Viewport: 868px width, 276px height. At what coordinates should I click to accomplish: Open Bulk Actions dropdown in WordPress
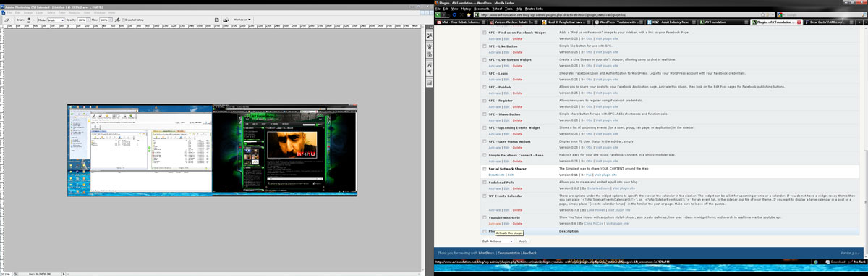pyautogui.click(x=498, y=241)
